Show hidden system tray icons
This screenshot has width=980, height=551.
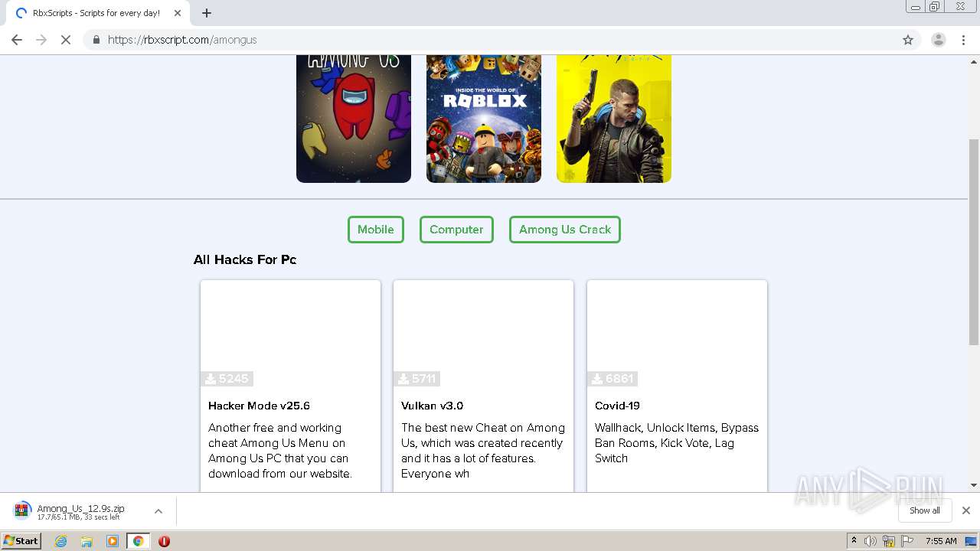tap(854, 541)
